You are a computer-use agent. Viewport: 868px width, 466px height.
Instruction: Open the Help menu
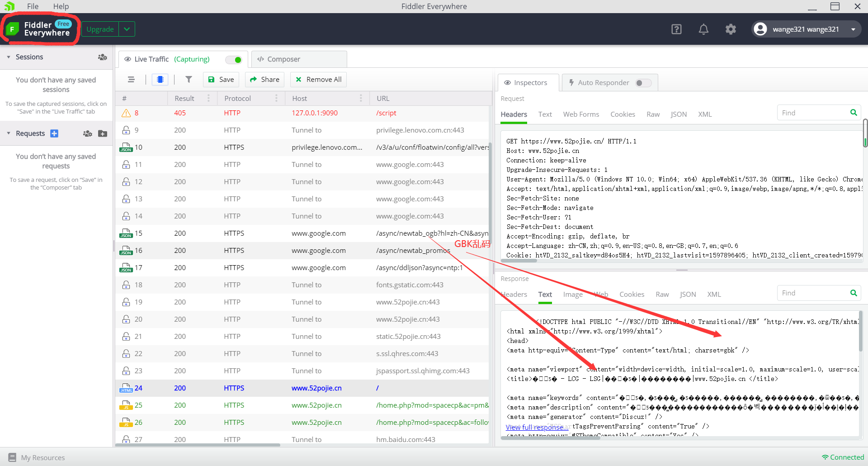tap(61, 6)
